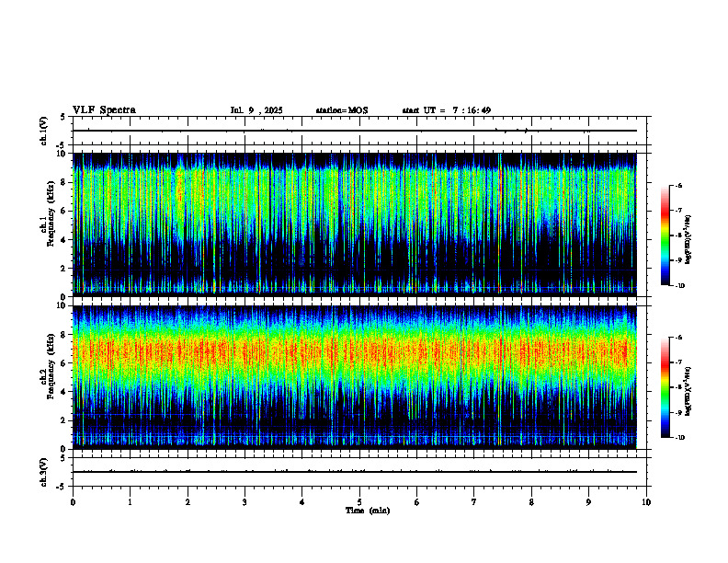Click the "Time (min)" x-axis label

368,511
